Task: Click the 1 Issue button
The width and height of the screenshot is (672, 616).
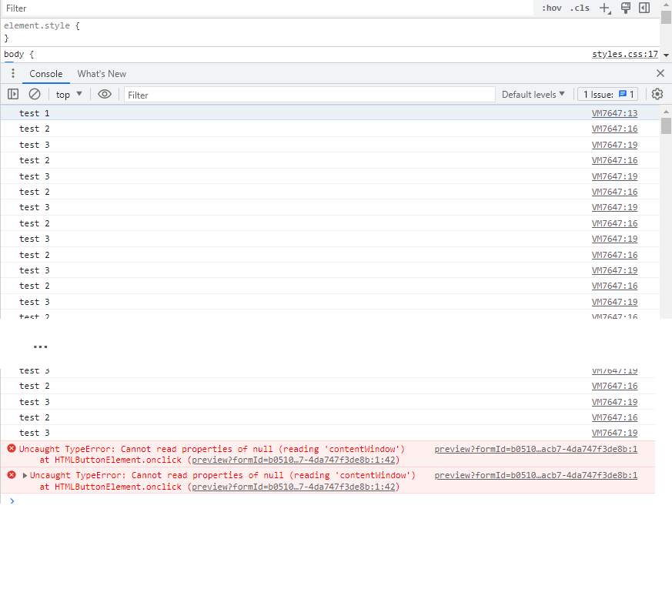Action: (607, 95)
